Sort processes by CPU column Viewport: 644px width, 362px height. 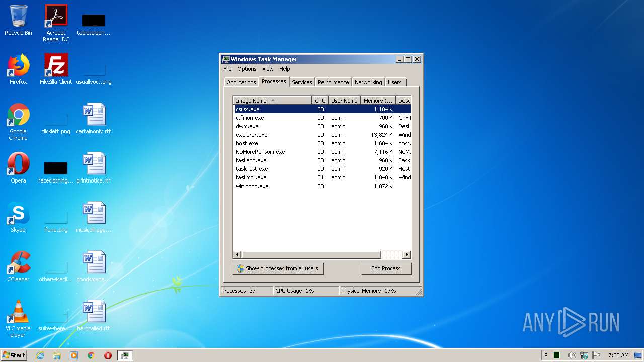[320, 101]
